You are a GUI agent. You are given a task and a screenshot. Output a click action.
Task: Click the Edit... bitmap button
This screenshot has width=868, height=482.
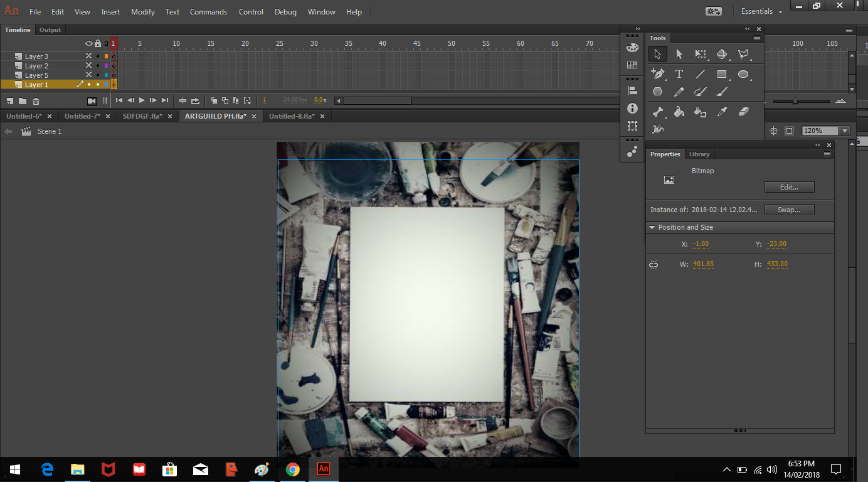pos(789,187)
